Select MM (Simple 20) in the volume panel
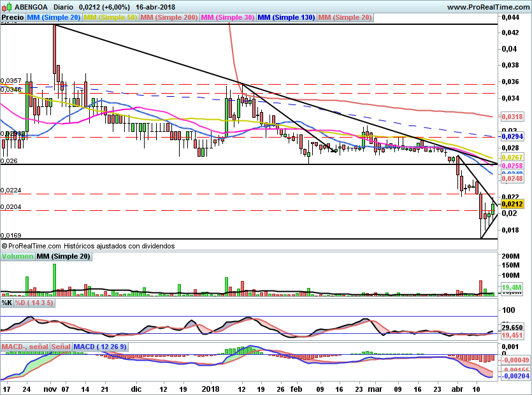Screen dimensions: 532x395 pyautogui.click(x=63, y=257)
